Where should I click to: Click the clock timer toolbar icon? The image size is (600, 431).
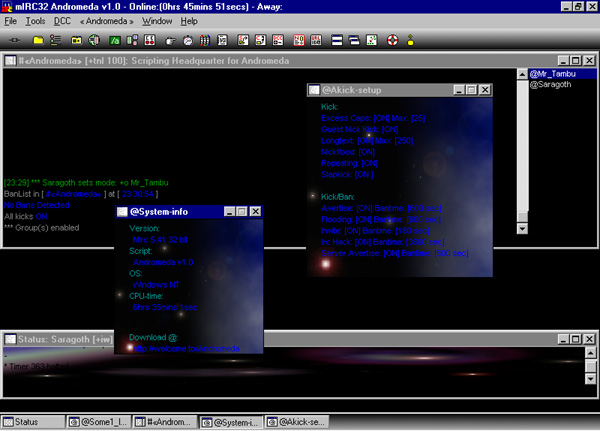click(x=188, y=40)
